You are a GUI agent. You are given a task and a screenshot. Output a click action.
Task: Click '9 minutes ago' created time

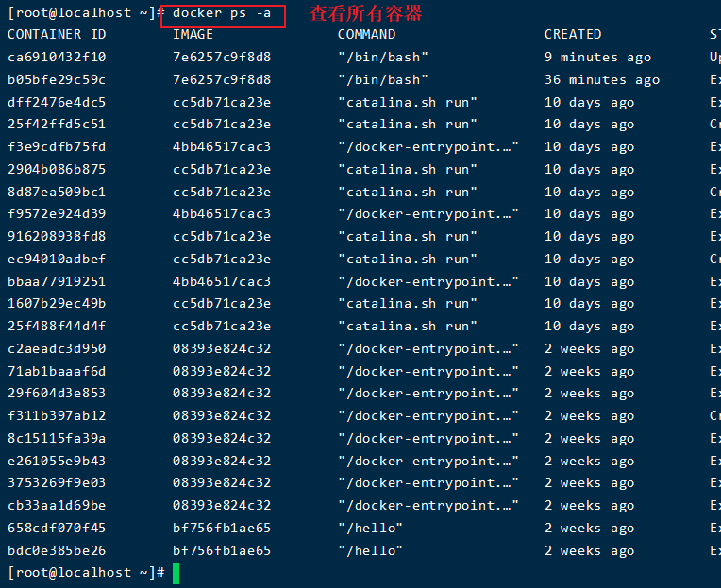pos(597,58)
